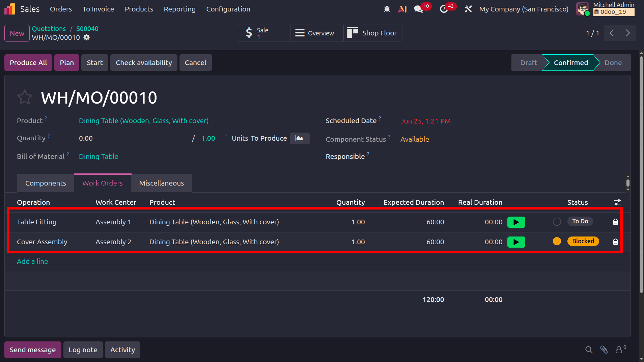This screenshot has width=644, height=362.
Task: Open the Quotations breadcrumb link
Action: [x=49, y=29]
